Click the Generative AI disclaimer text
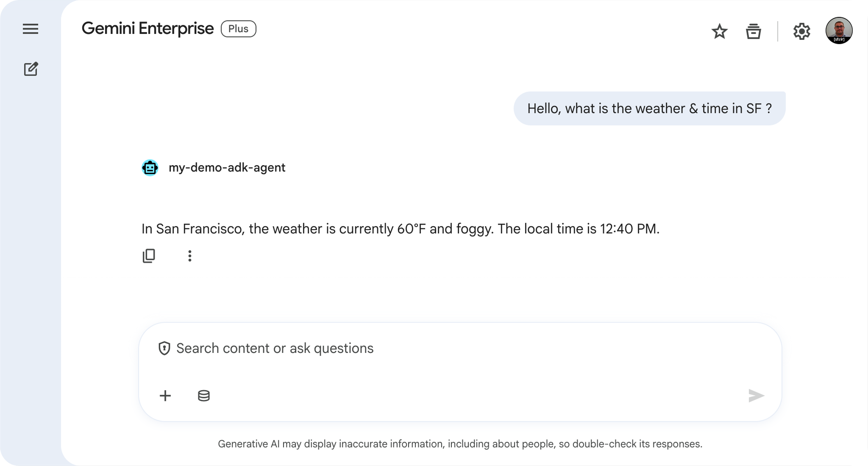Image resolution: width=868 pixels, height=466 pixels. point(460,444)
